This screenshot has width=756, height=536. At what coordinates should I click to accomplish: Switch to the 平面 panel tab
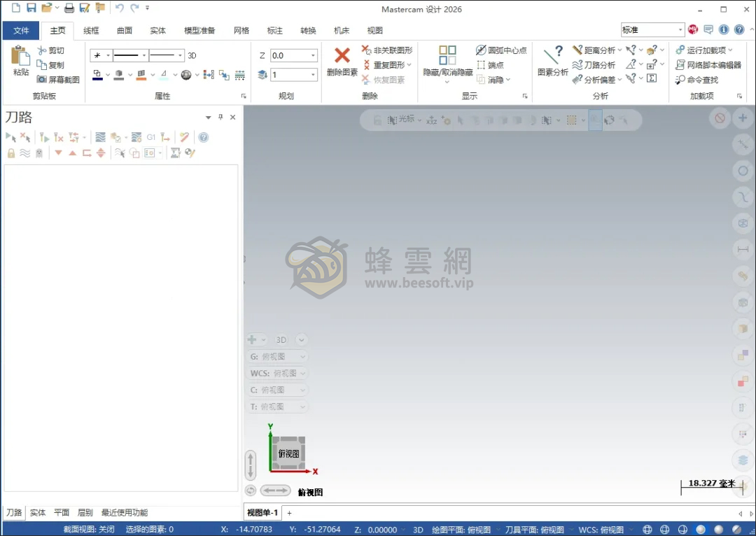pyautogui.click(x=62, y=512)
